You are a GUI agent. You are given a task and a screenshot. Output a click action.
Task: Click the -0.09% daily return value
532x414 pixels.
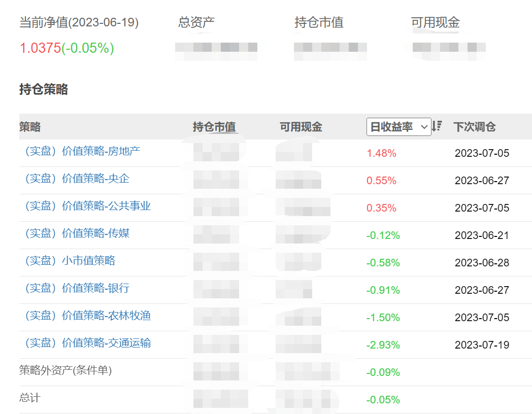pos(383,372)
